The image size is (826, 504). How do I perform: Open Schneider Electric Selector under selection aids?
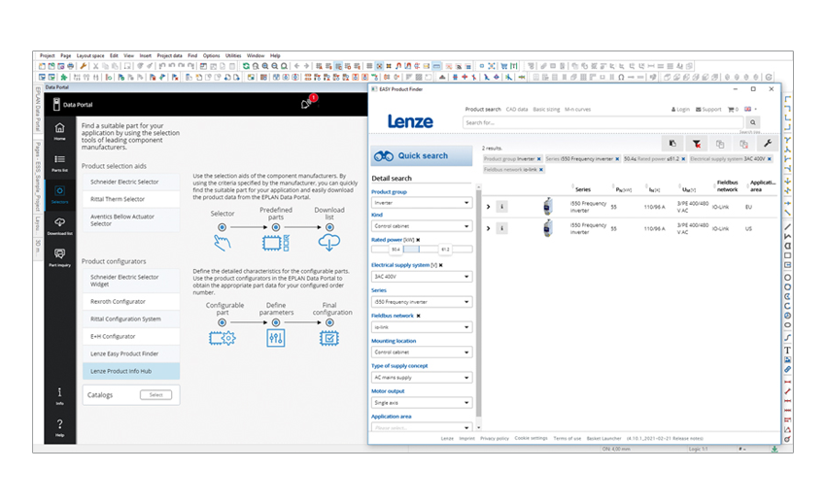131,182
